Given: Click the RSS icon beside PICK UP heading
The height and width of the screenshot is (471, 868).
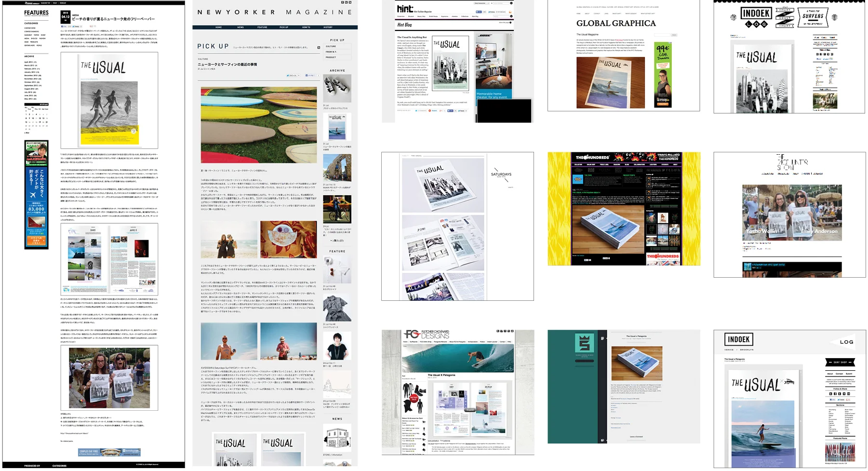Looking at the screenshot, I should pos(319,47).
